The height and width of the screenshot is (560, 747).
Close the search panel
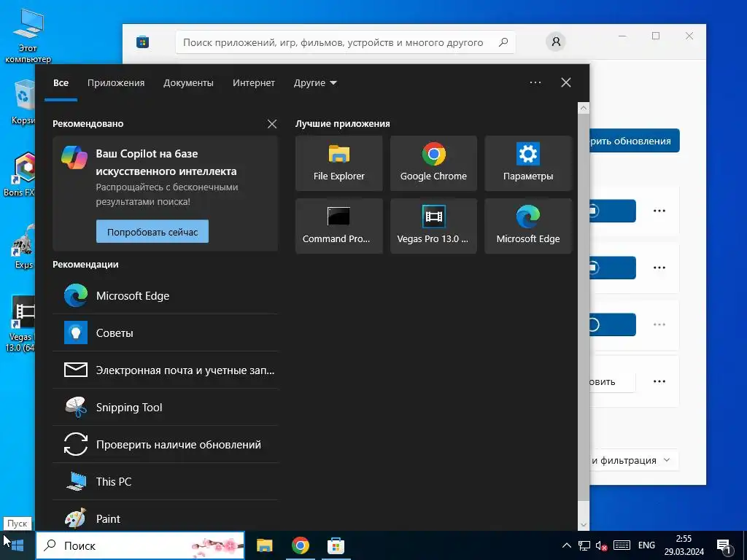point(566,82)
